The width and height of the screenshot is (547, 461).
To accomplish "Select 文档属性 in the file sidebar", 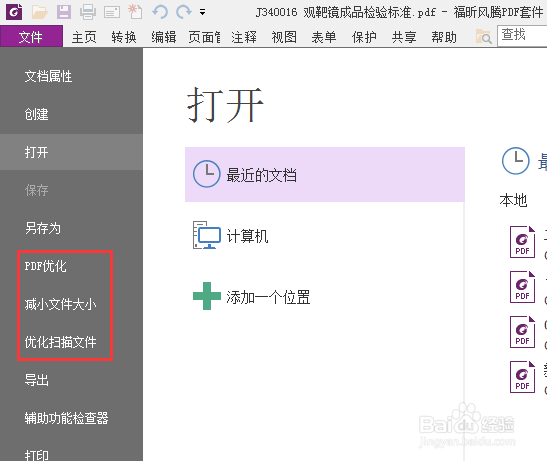I will (71, 76).
